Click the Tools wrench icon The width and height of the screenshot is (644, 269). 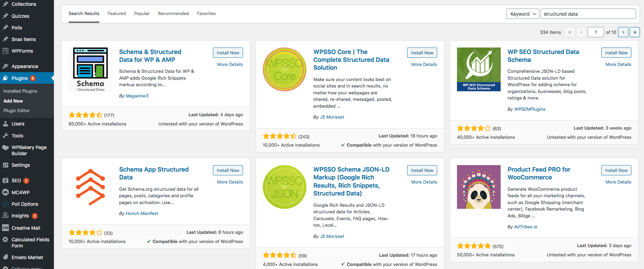point(5,136)
